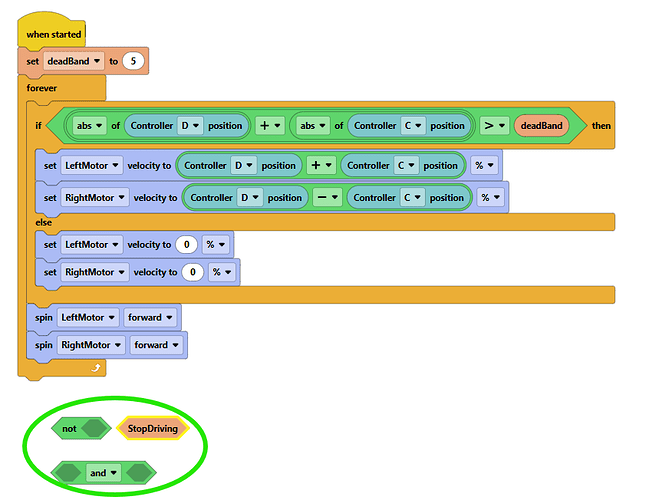Open the 'and' operator dropdown
Image resolution: width=648 pixels, height=500 pixels.
(103, 473)
